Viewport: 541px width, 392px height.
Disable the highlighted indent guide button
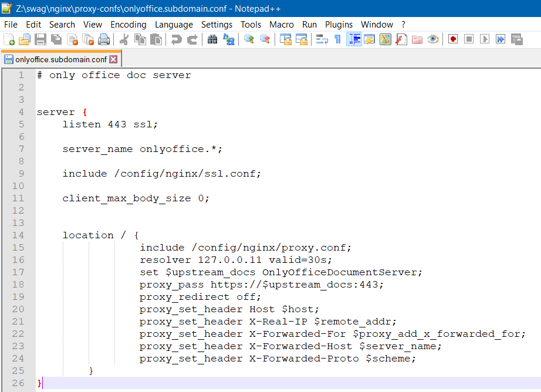coord(354,39)
